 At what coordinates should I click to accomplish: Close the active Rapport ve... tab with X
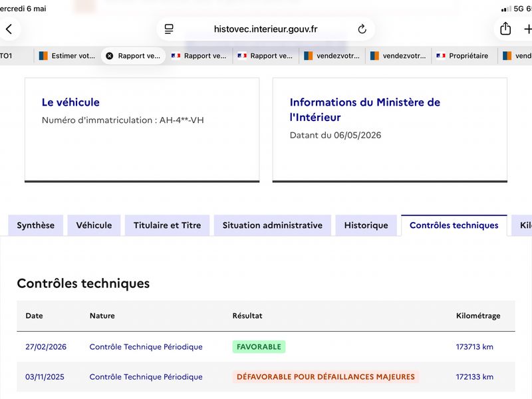tap(110, 56)
